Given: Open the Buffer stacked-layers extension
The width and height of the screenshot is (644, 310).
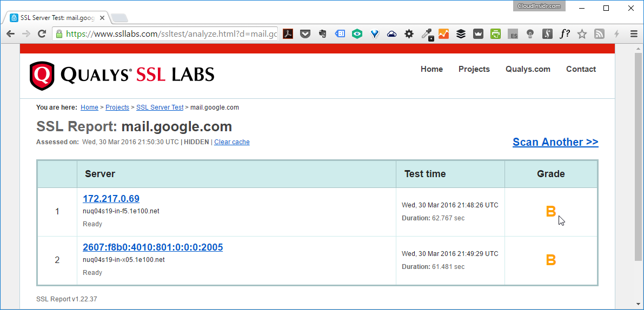Looking at the screenshot, I should 461,34.
